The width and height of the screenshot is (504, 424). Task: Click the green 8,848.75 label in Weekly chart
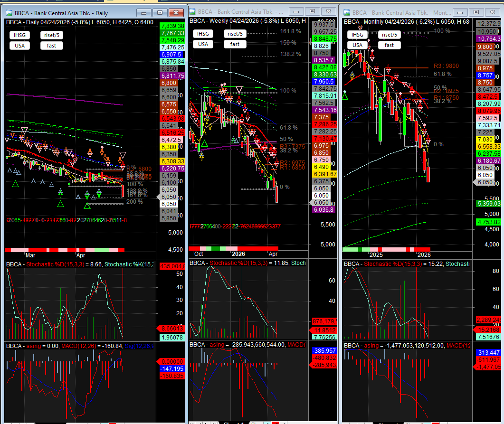pyautogui.click(x=325, y=38)
